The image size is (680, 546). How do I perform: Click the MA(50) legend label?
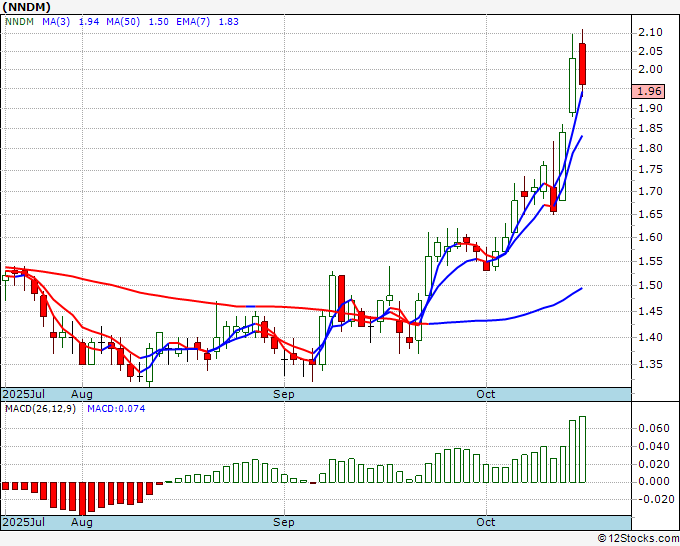pyautogui.click(x=123, y=22)
